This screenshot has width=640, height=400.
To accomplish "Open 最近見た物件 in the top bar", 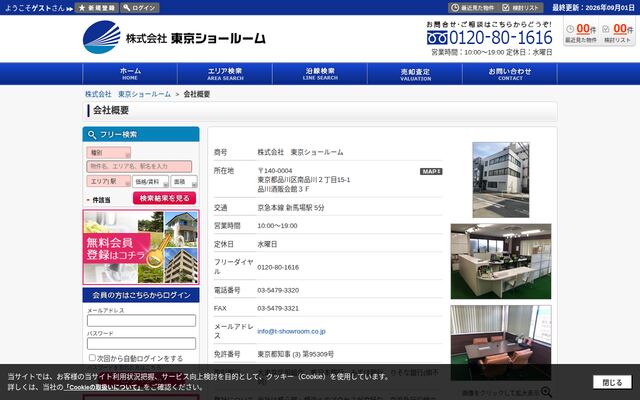I will [x=473, y=8].
